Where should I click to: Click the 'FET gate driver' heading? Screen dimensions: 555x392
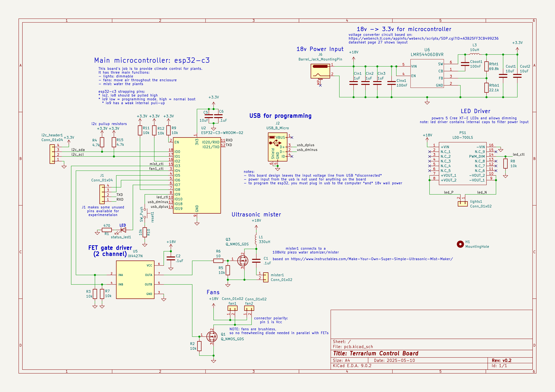[110, 248]
